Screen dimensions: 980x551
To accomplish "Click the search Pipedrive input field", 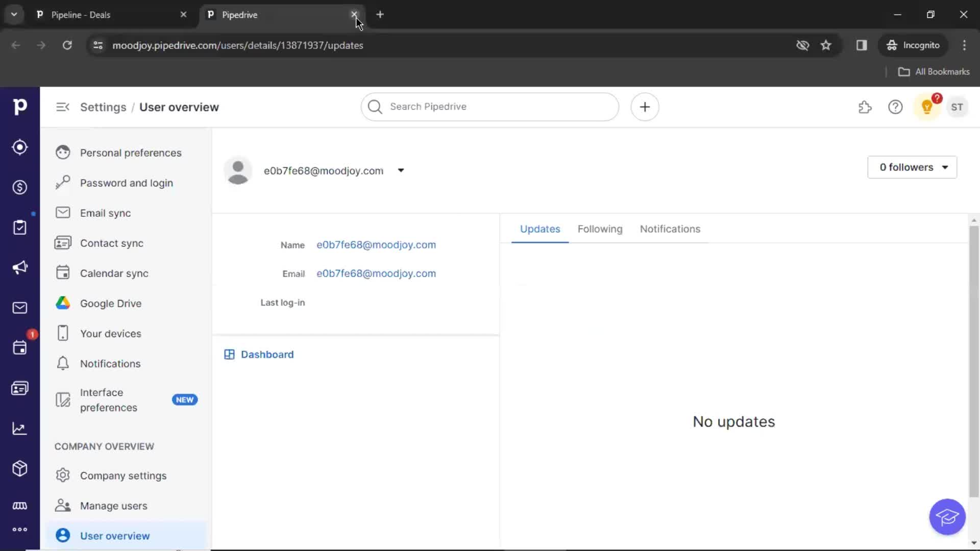I will pyautogui.click(x=490, y=106).
